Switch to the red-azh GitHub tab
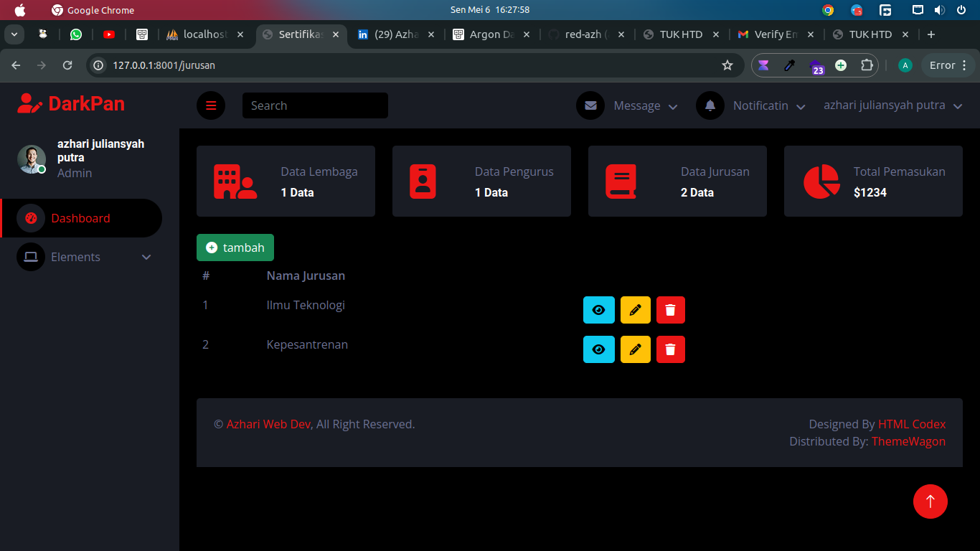 coord(586,34)
